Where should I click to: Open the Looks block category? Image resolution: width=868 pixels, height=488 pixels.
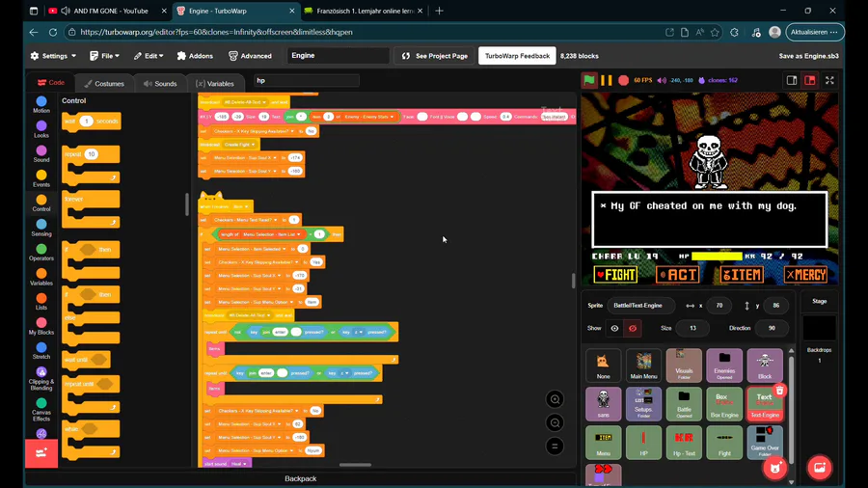tap(41, 129)
